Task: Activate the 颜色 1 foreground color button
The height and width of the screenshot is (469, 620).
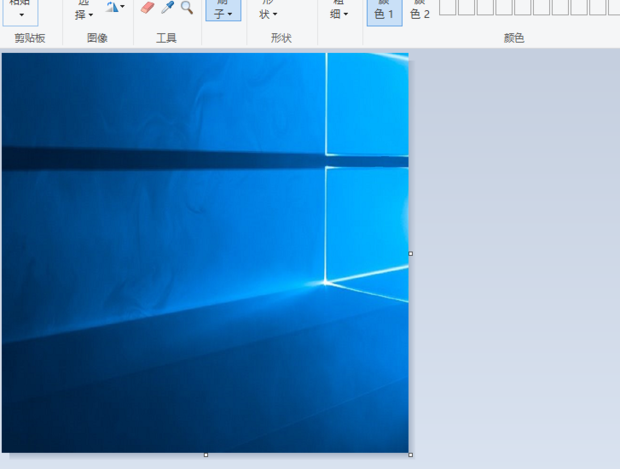Action: (x=384, y=12)
